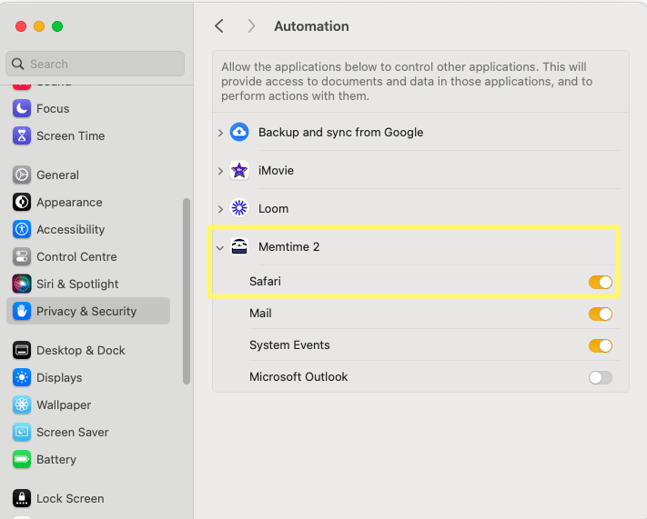This screenshot has height=519, width=647.
Task: Click the Desktop & Dock icon
Action: (21, 350)
